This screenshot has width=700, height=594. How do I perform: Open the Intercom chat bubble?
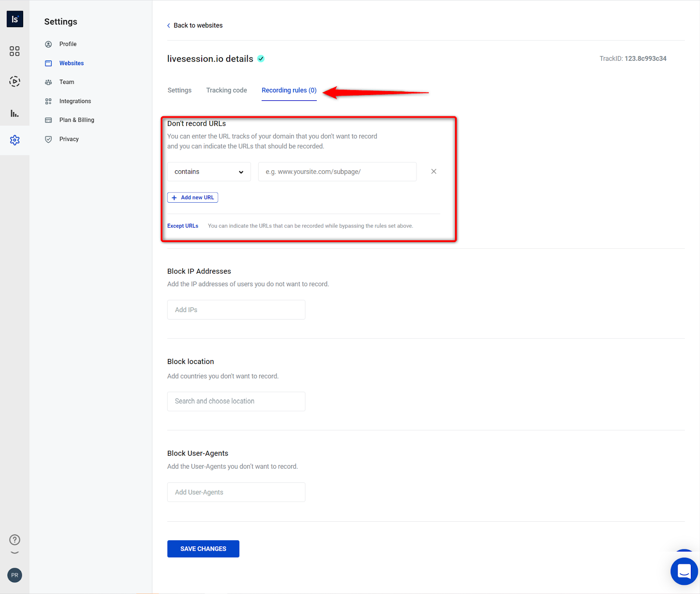683,571
